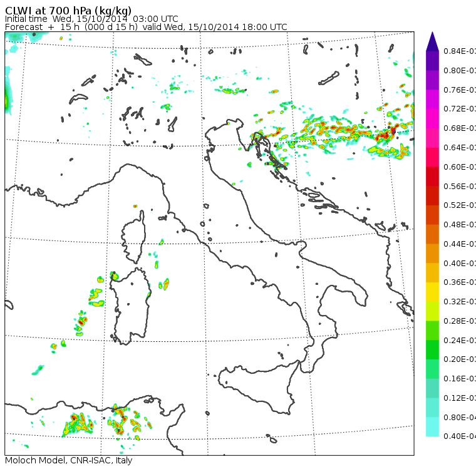Pick the yellow band between 0.32E-03 and 0.36E-03
The width and height of the screenshot is (476, 469).
pos(432,292)
